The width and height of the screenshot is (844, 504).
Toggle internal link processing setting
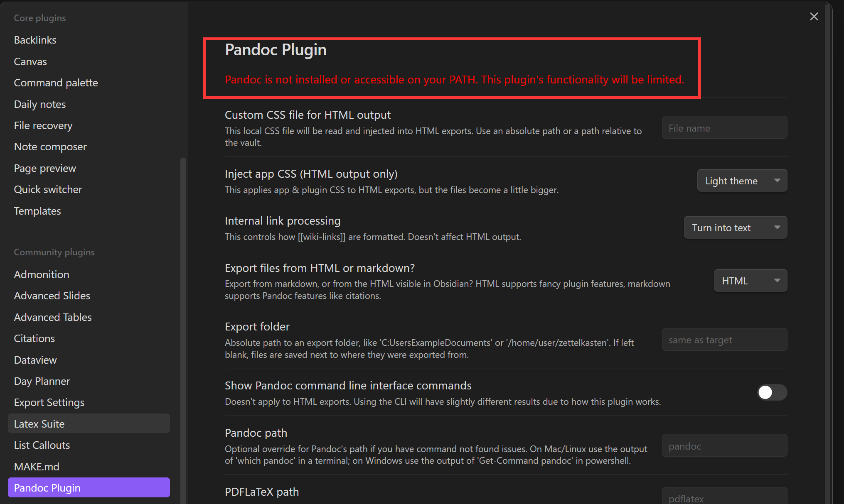click(x=736, y=228)
